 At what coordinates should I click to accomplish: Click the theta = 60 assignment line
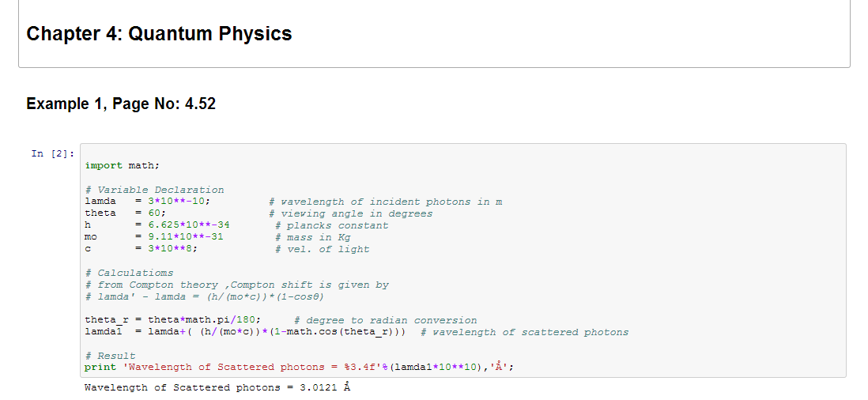(124, 213)
